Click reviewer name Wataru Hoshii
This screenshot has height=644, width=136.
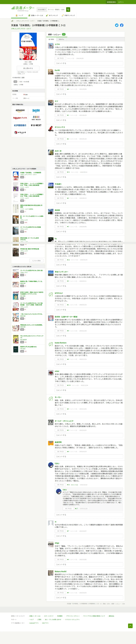(x=61, y=571)
